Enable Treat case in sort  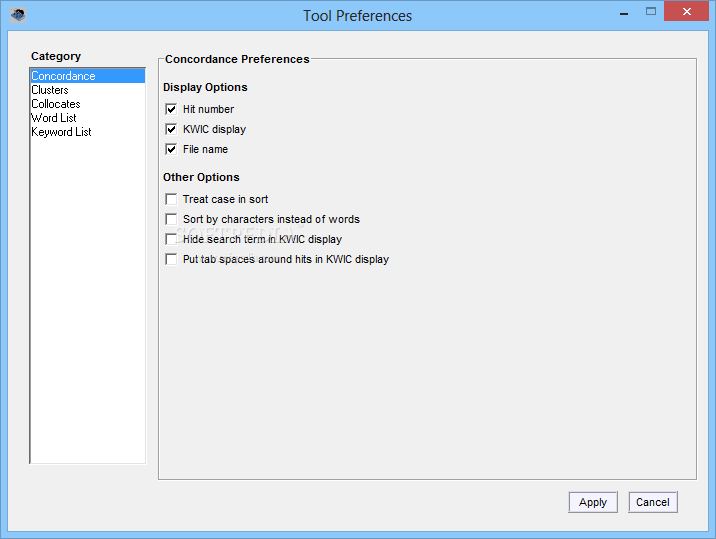(171, 199)
